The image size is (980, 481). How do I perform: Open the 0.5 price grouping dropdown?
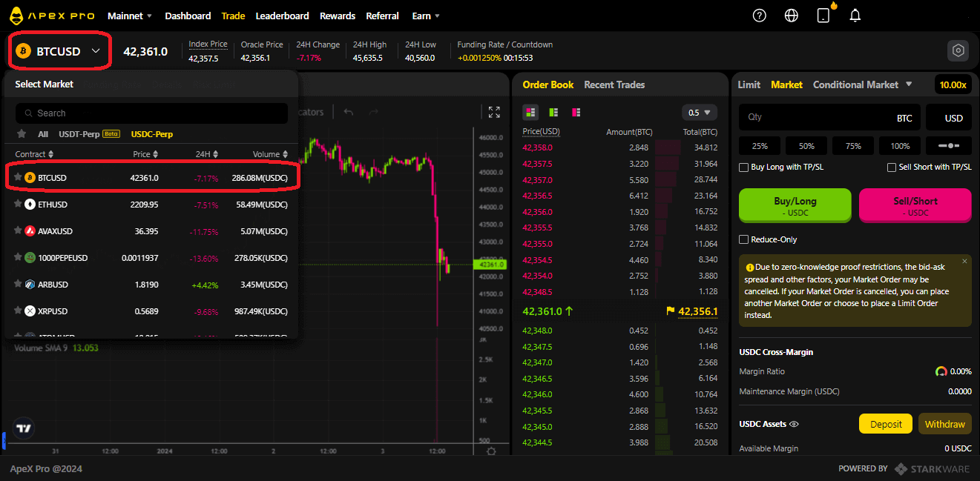coord(698,112)
